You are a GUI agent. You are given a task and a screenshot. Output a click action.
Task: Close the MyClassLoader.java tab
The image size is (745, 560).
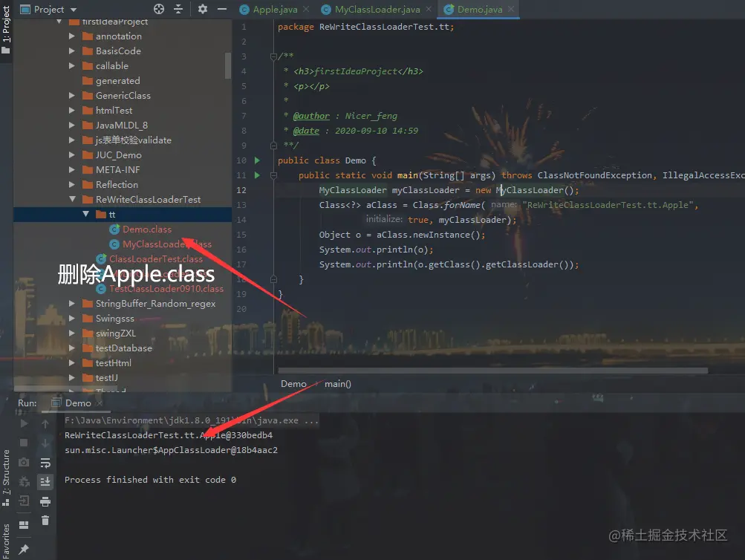tap(429, 9)
